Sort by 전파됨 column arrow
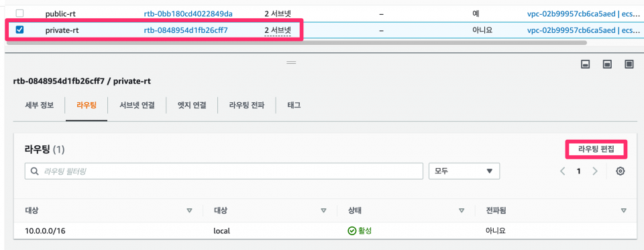This screenshot has width=644, height=250. pyautogui.click(x=624, y=210)
